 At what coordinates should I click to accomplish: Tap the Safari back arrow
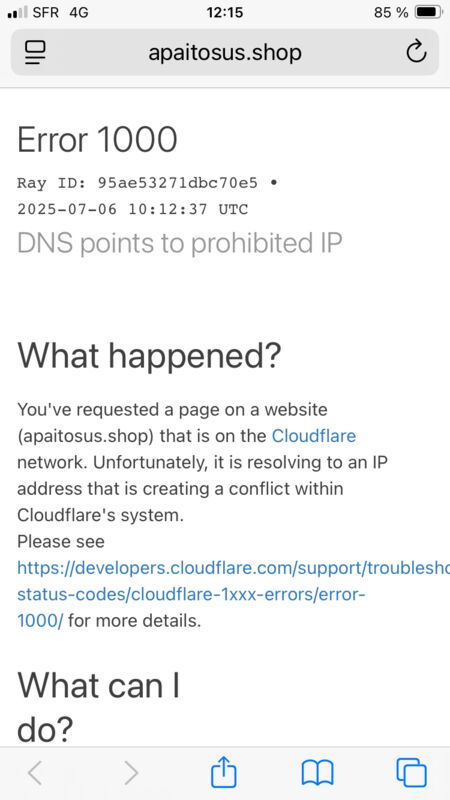(x=35, y=773)
